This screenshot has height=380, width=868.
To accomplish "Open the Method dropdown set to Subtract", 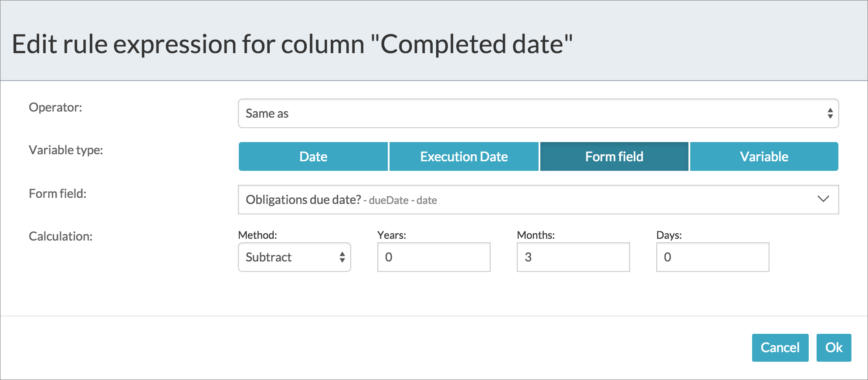I will pos(295,257).
